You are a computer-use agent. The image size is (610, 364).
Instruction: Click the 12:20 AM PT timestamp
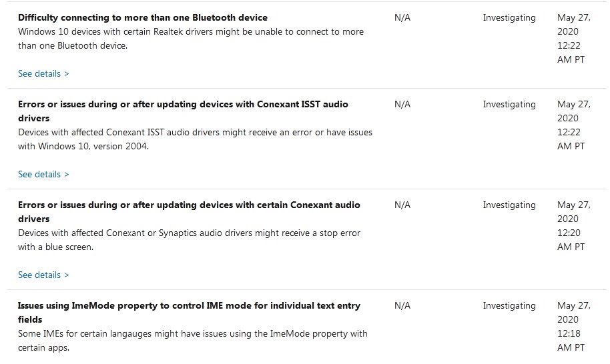point(571,240)
